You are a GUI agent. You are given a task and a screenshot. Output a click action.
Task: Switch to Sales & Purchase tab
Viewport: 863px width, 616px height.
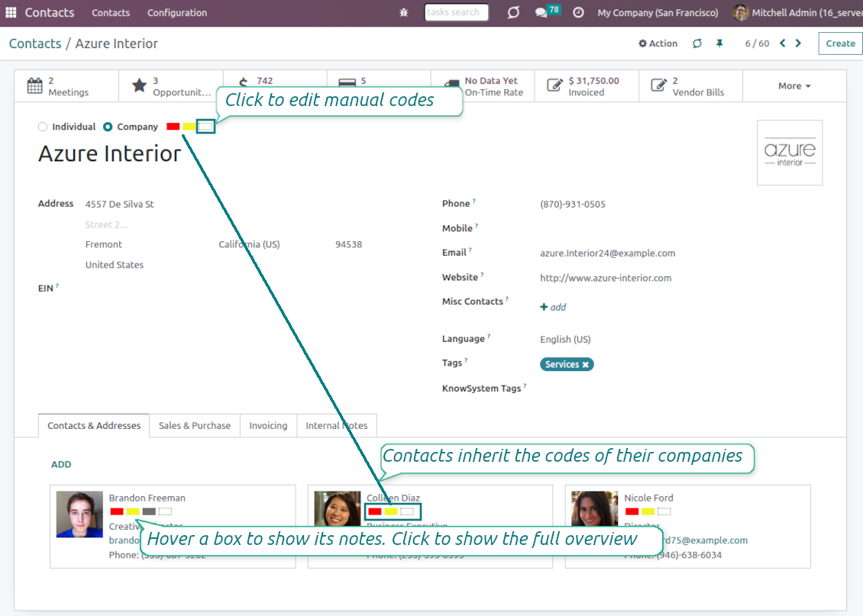195,426
